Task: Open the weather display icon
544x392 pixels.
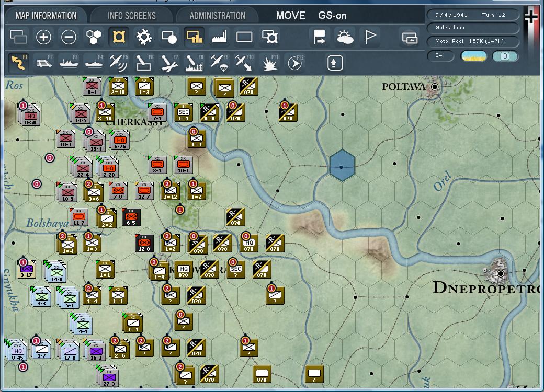Action: pos(345,37)
